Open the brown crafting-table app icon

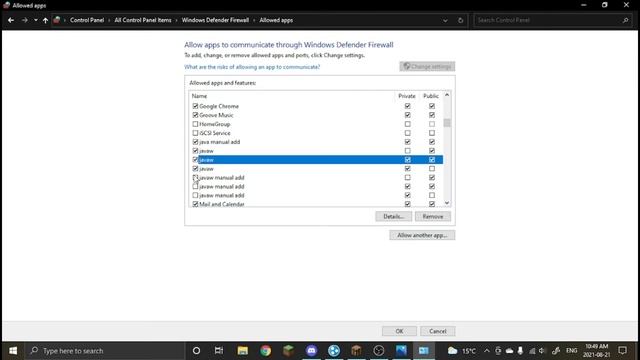click(x=356, y=351)
